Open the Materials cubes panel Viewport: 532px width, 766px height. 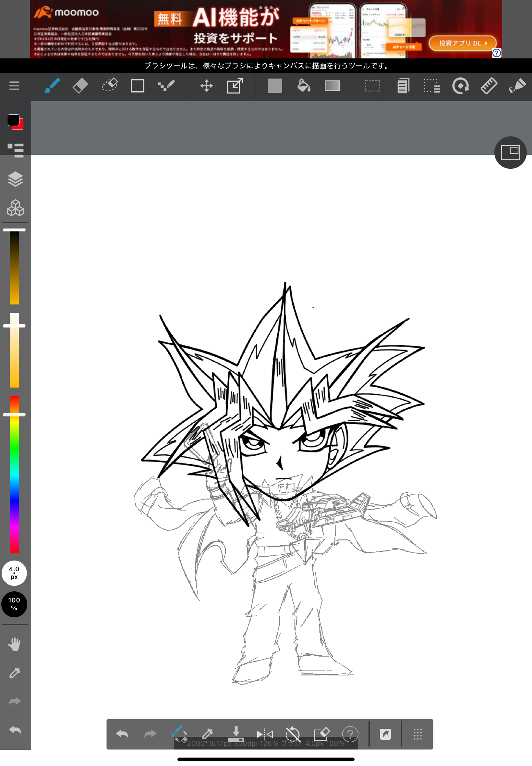(15, 208)
